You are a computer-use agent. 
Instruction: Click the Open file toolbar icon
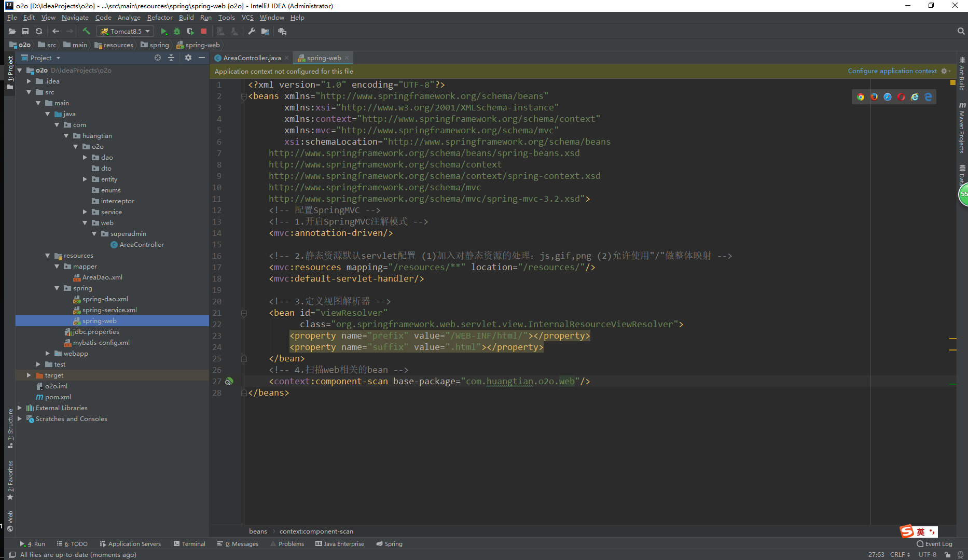[12, 31]
